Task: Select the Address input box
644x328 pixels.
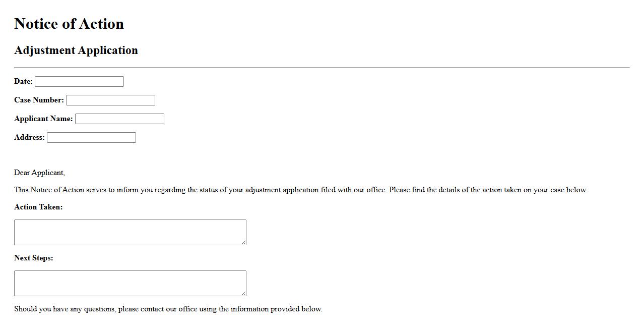Action: (91, 138)
